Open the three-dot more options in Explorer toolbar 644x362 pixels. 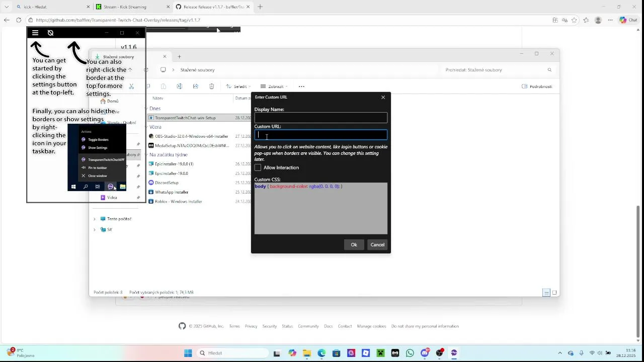click(301, 86)
